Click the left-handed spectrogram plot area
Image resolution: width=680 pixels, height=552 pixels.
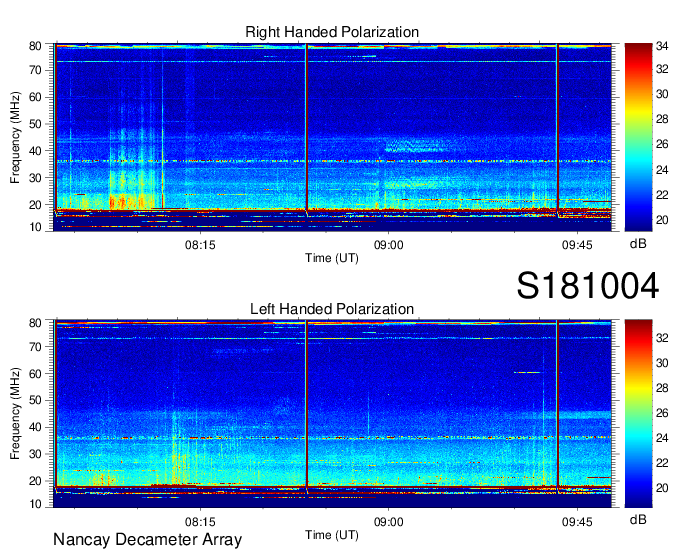(x=333, y=414)
